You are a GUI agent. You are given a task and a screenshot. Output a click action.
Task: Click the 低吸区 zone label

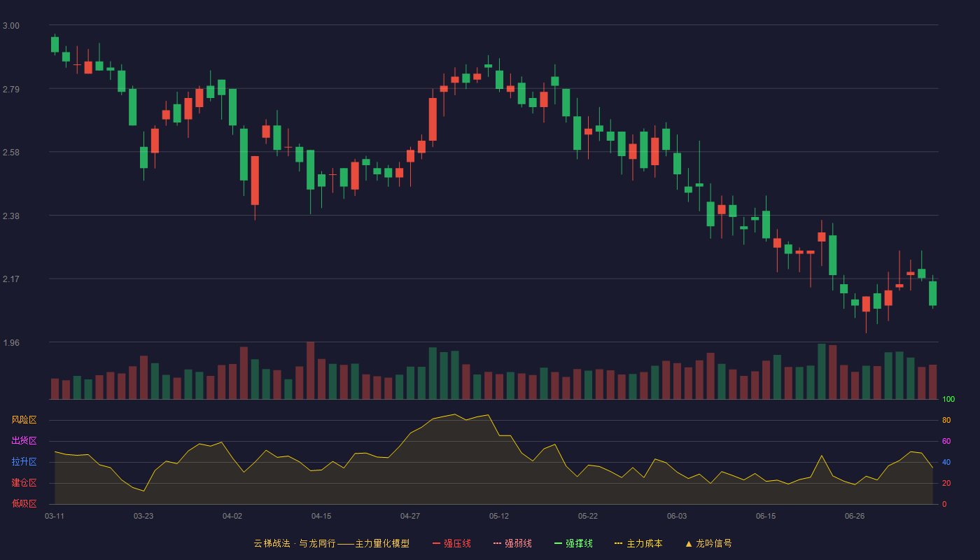coord(24,503)
